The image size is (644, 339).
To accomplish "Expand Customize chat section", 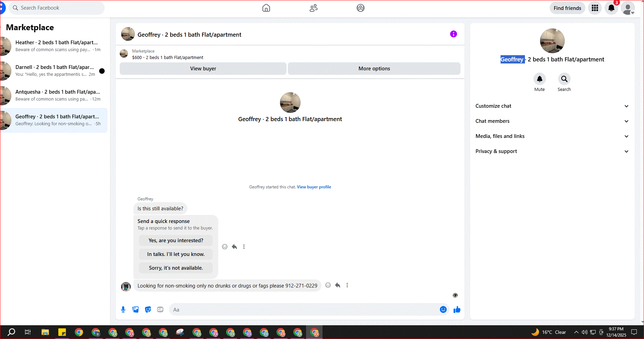I will (x=552, y=106).
